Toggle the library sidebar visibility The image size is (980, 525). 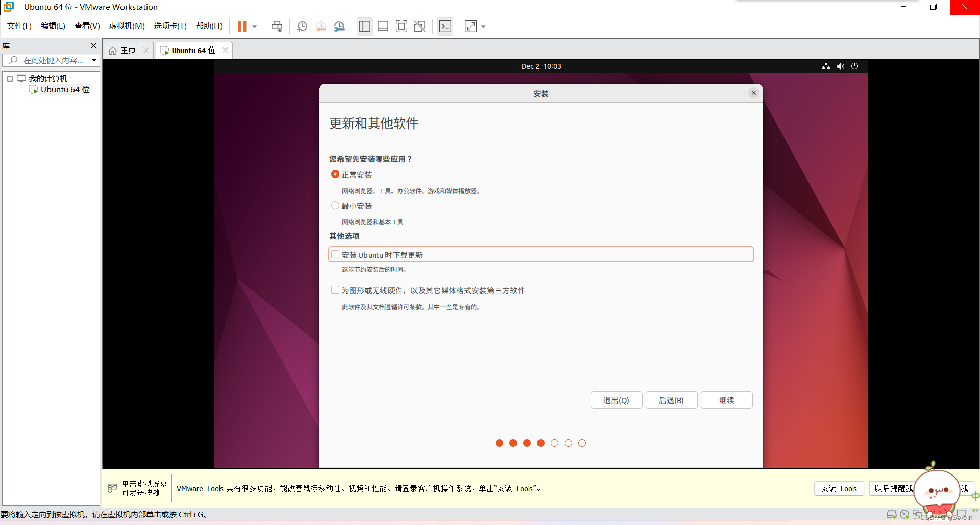[x=364, y=26]
